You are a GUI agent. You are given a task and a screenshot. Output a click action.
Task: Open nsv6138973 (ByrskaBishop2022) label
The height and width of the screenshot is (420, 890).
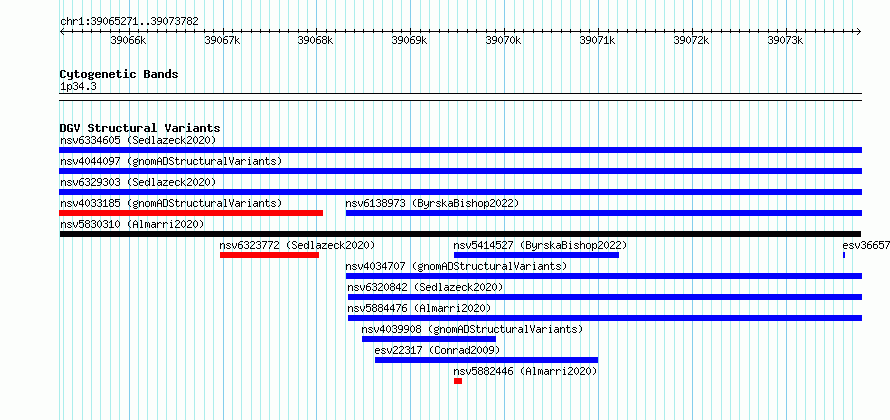click(x=432, y=203)
